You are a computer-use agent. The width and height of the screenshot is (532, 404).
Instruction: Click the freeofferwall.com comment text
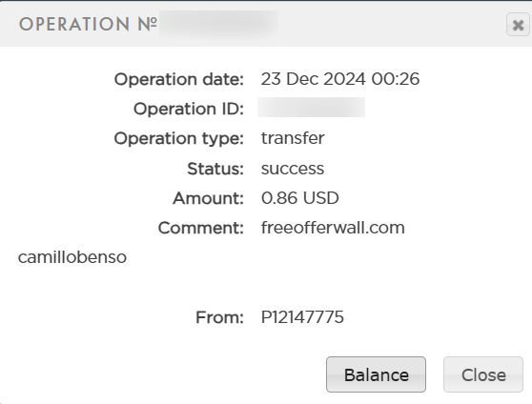coord(333,228)
